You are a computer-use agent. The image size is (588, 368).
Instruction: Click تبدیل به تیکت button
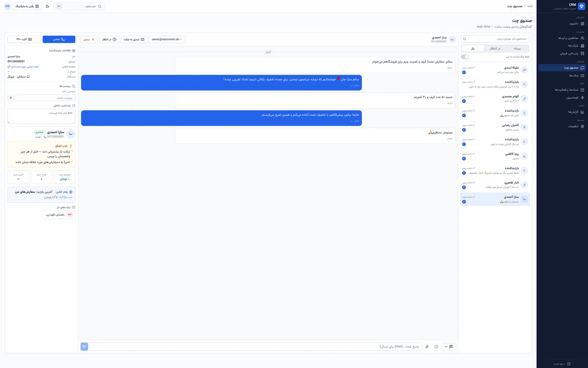pos(134,39)
